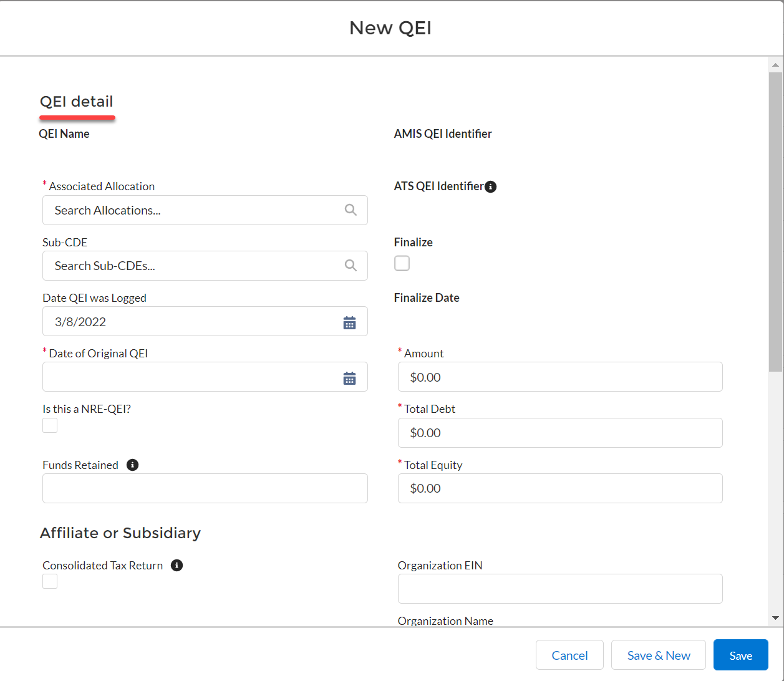
Task: Open calendar for Date QEI was Logged
Action: (349, 322)
